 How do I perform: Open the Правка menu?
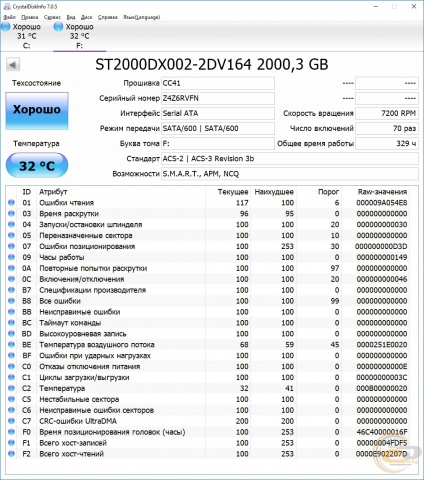click(x=30, y=17)
